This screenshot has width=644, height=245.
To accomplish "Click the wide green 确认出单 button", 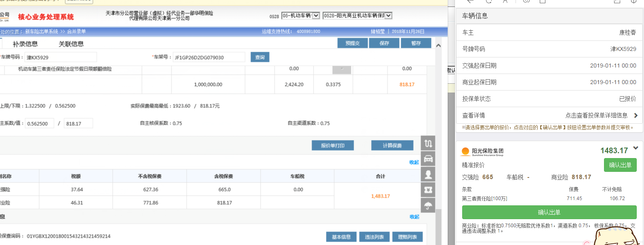I will point(549,212).
